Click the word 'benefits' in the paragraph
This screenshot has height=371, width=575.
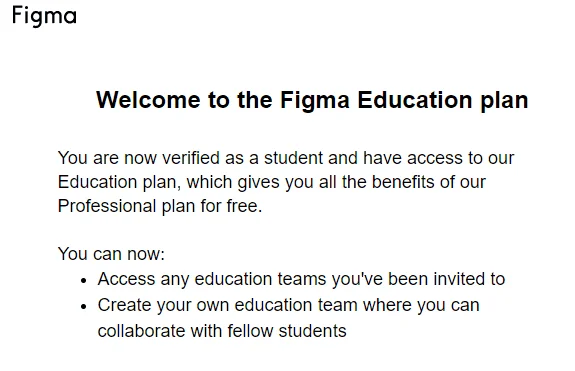click(403, 182)
